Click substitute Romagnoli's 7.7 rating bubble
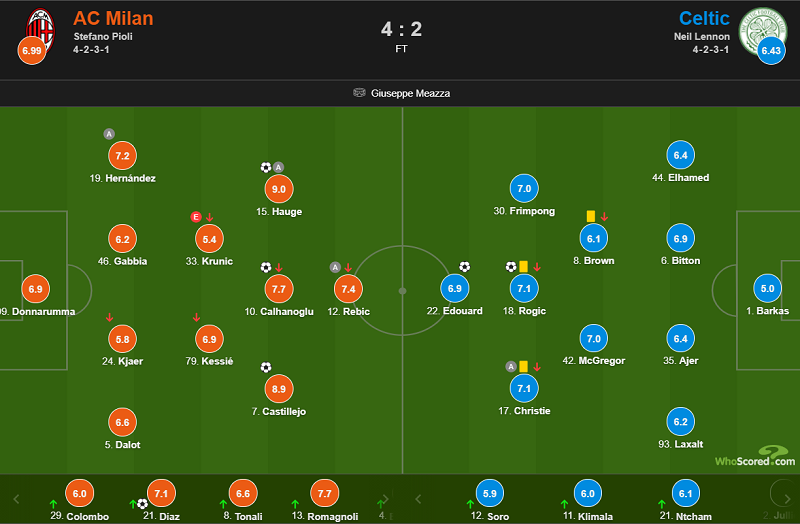 pos(322,493)
